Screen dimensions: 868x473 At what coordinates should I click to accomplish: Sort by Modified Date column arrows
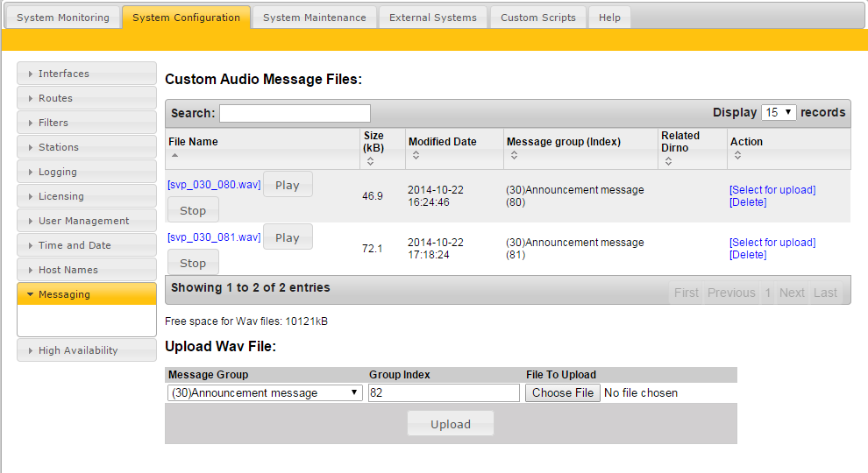(x=416, y=156)
